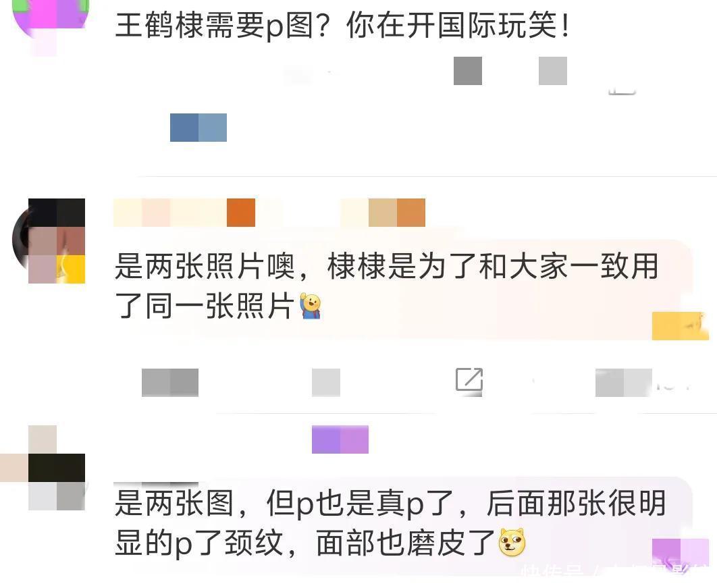717x588 pixels.
Task: Tap the light gray icon under first comment
Action: 553,71
